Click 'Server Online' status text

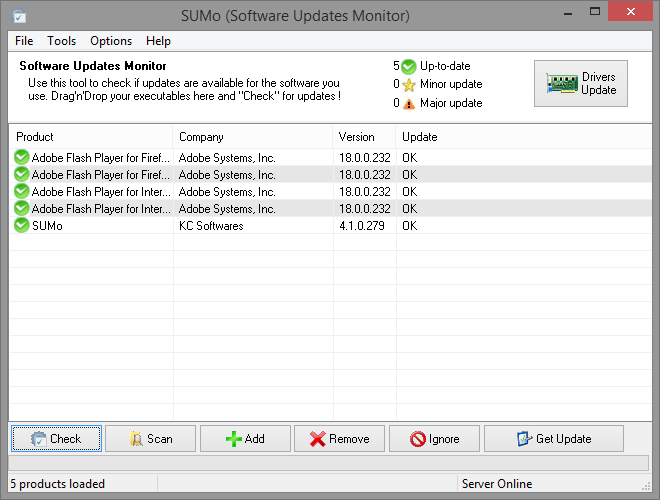[x=497, y=484]
